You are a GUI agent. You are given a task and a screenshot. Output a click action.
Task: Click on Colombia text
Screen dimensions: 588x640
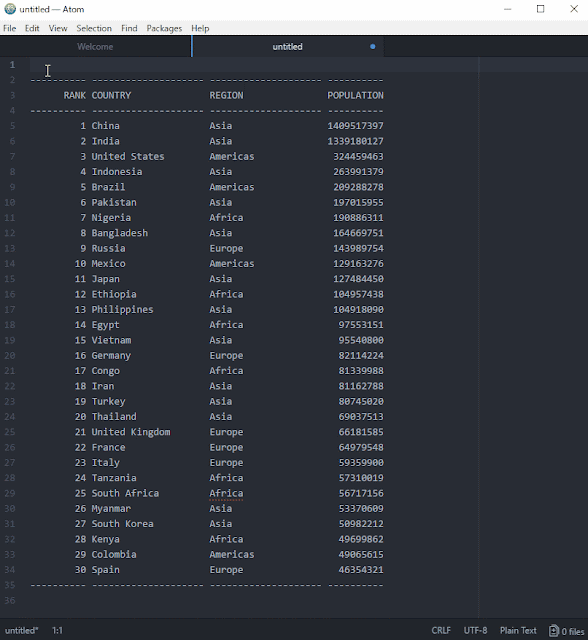point(114,554)
